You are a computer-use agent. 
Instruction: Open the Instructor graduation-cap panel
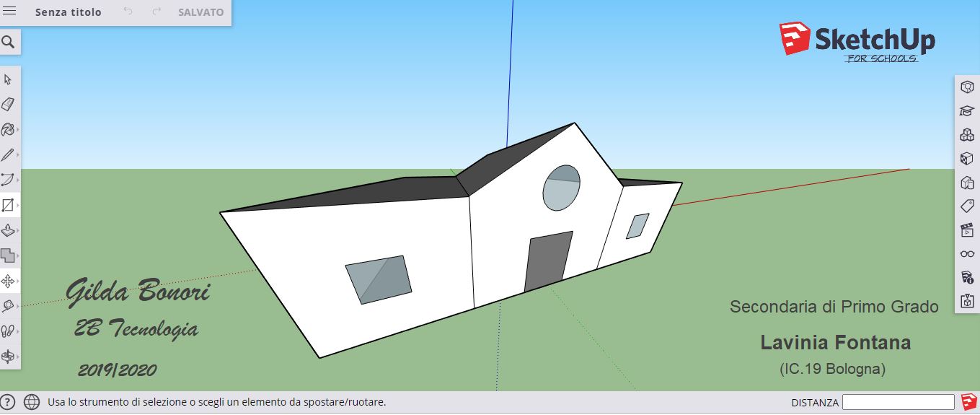point(967,110)
